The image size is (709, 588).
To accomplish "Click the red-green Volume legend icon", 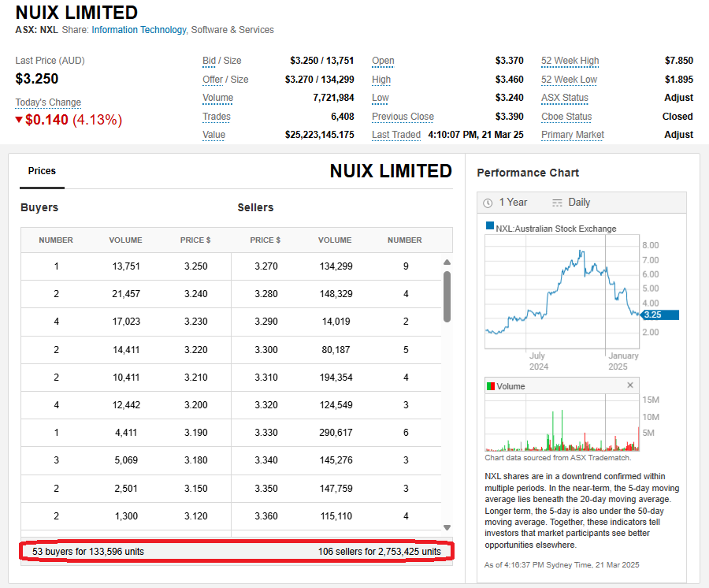I will [x=490, y=386].
